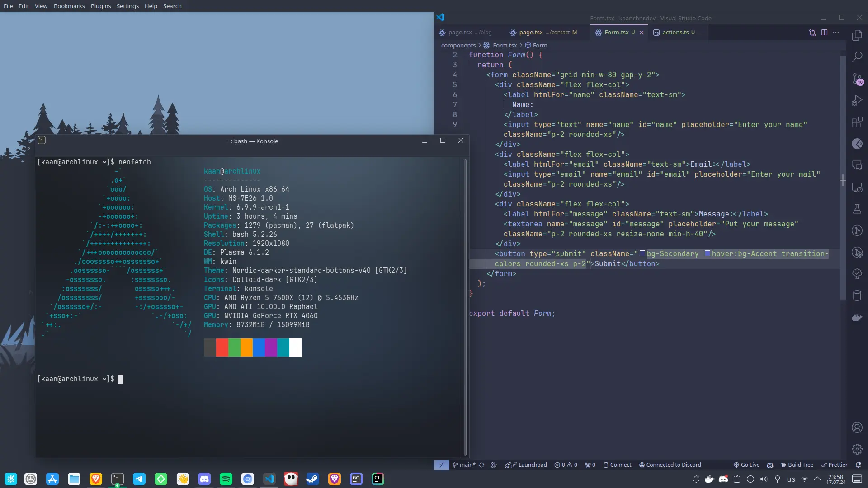Open the clipboard tray icon

click(x=737, y=479)
